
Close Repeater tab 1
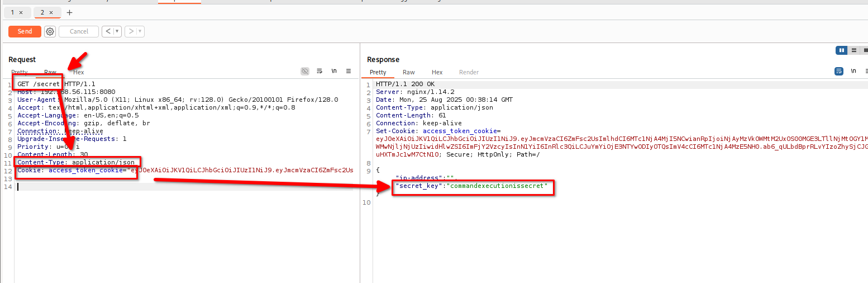[x=21, y=12]
